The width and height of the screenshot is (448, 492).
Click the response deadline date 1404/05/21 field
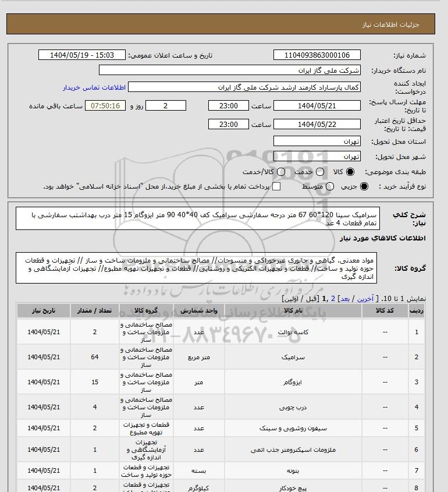317,105
